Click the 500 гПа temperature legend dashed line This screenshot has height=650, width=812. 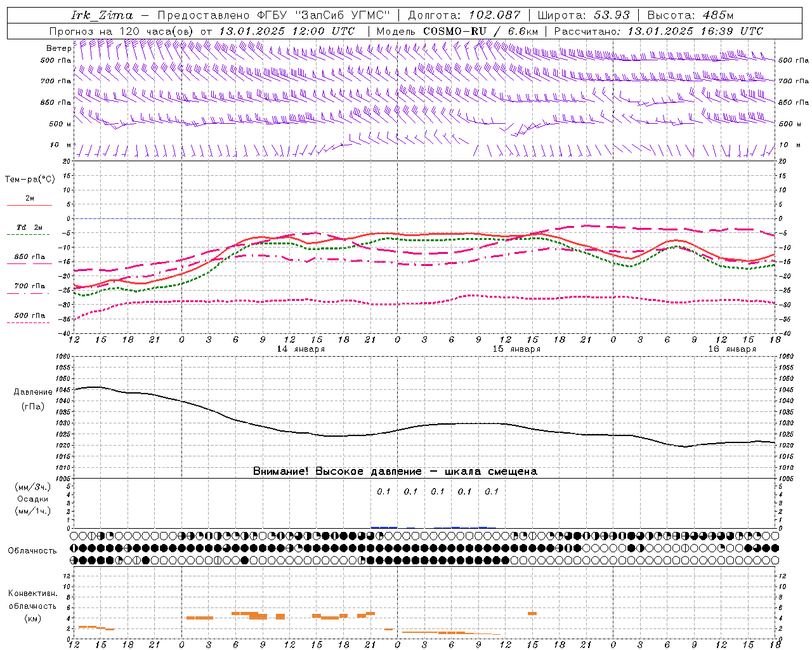click(29, 322)
